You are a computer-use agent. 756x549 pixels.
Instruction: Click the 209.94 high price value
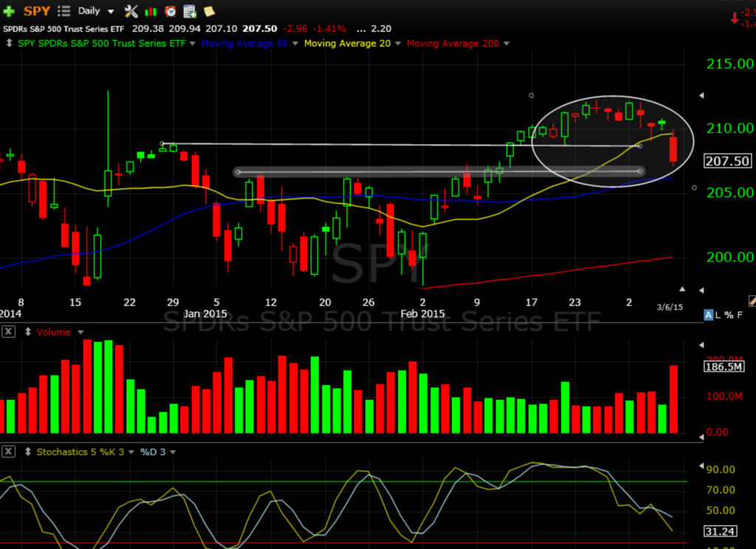click(x=185, y=29)
